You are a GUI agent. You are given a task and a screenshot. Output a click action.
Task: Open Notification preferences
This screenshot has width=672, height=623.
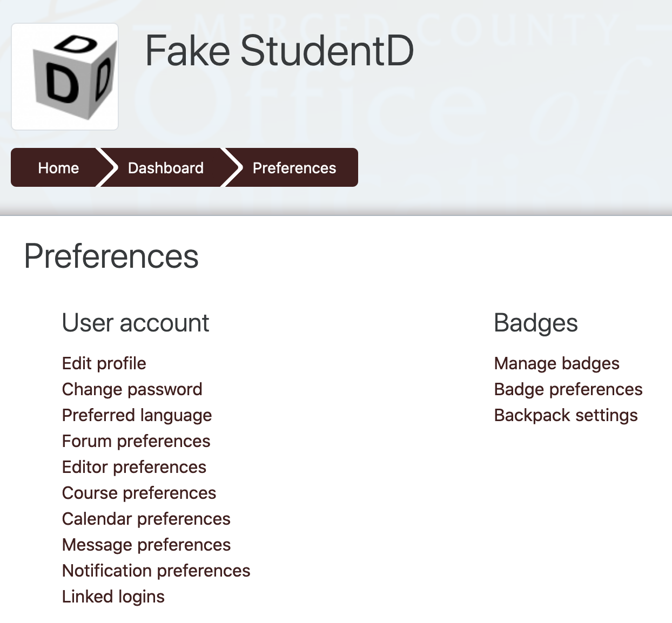157,571
